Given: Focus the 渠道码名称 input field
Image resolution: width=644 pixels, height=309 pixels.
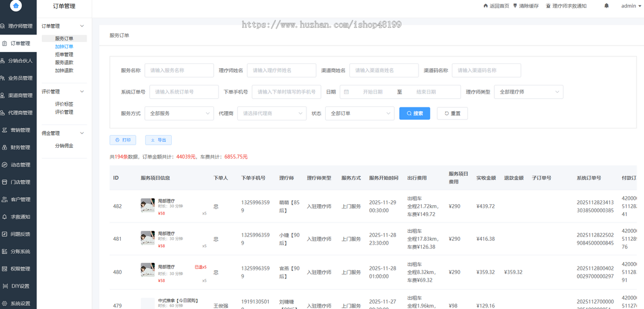Looking at the screenshot, I should point(486,70).
